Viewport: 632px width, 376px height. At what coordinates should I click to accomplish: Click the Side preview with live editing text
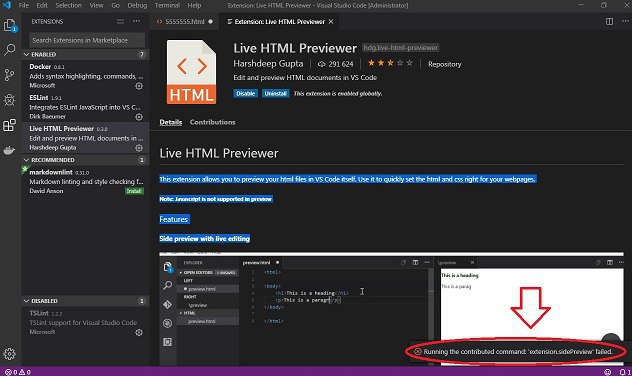(x=204, y=239)
